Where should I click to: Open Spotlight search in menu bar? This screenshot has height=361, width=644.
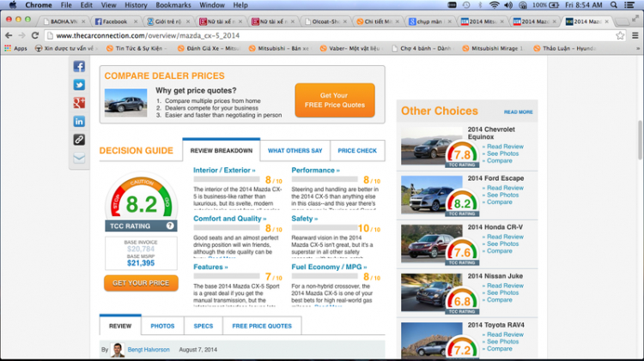coord(614,5)
